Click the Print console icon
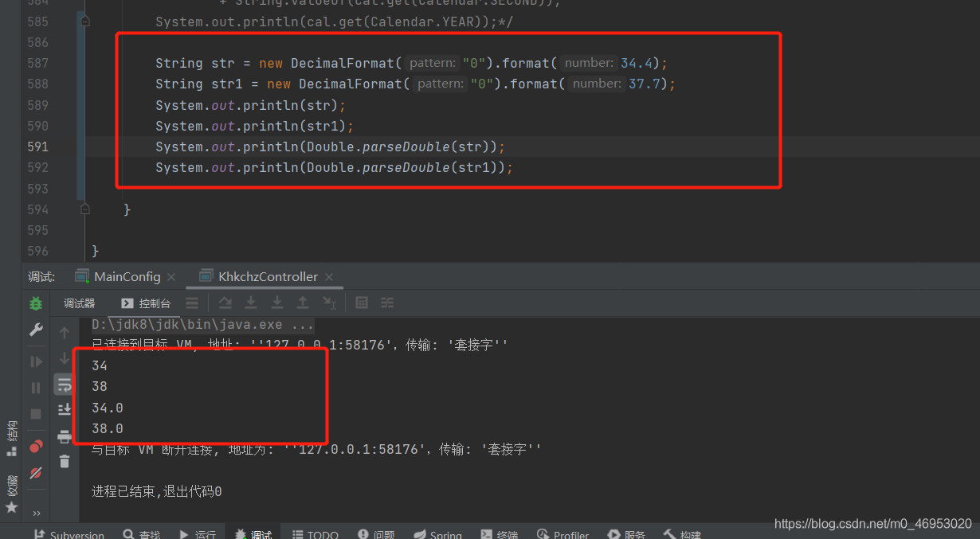 point(65,435)
